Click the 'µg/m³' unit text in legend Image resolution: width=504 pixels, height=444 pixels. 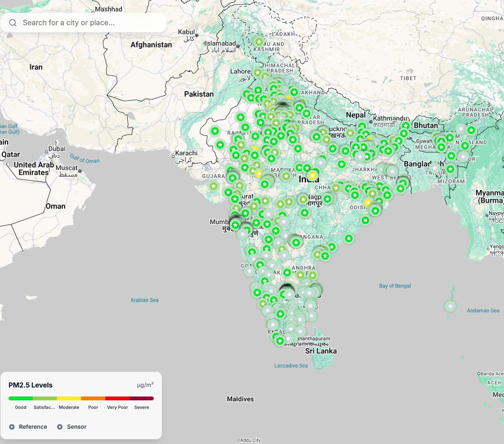[x=145, y=385]
